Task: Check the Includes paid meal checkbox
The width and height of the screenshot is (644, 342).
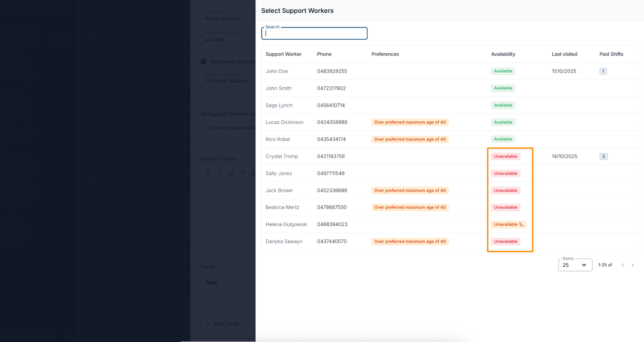Action: point(203,128)
